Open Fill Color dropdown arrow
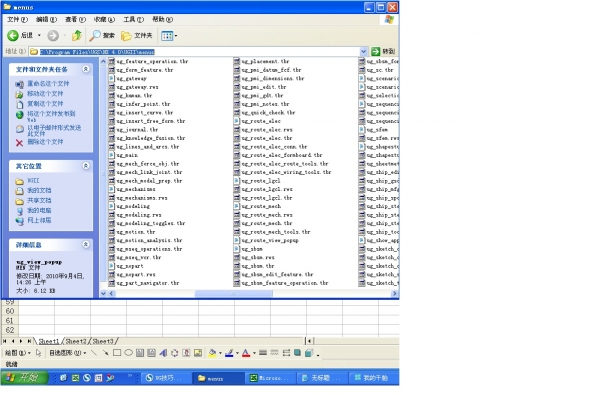 click(x=220, y=353)
